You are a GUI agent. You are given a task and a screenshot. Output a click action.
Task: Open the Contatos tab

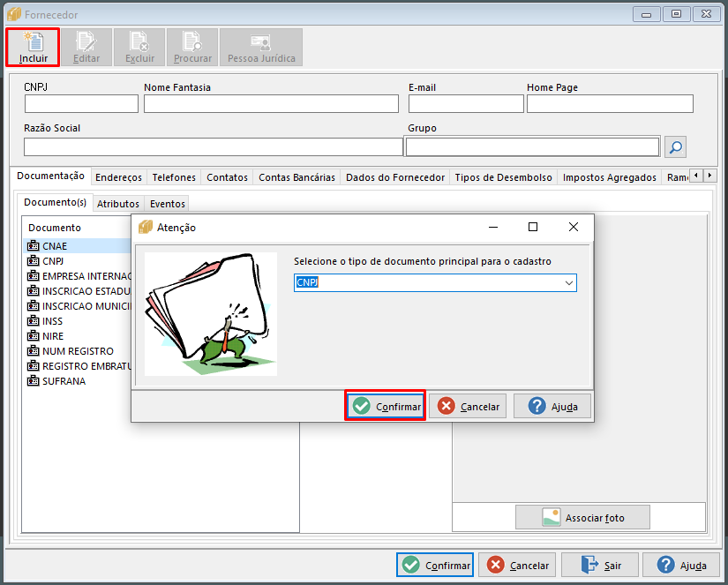point(227,177)
